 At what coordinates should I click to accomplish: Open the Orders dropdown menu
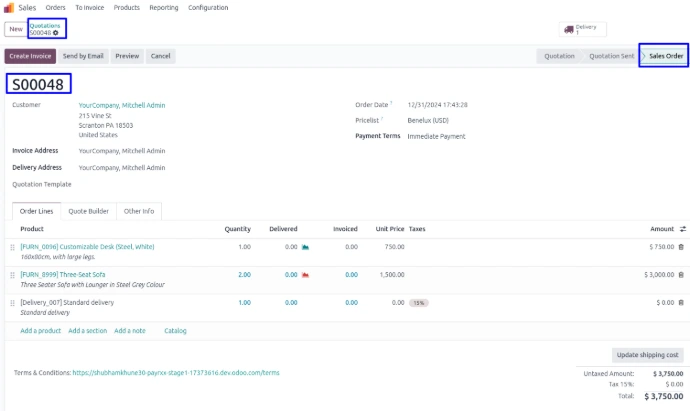click(x=56, y=7)
